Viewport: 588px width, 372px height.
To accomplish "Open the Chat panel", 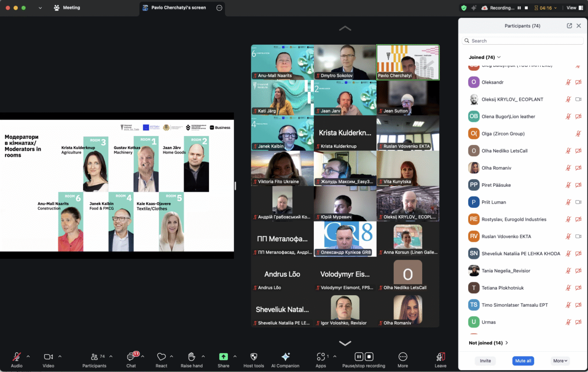I will tap(131, 357).
